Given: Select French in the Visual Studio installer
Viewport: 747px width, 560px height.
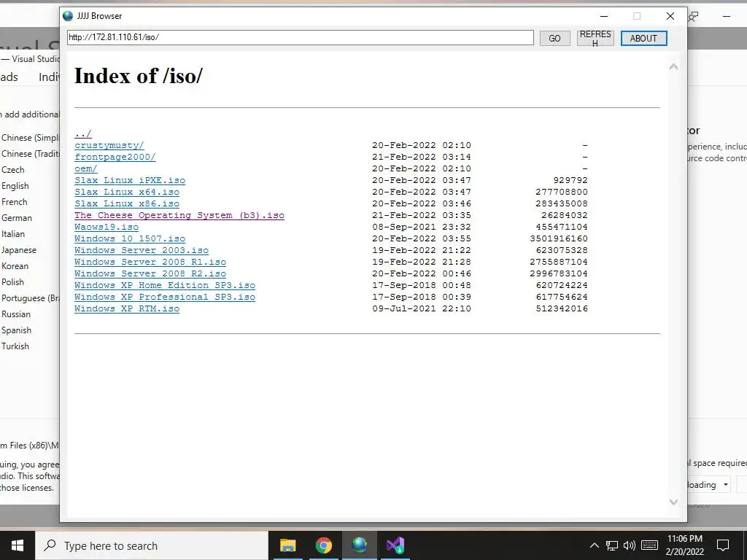Looking at the screenshot, I should click(x=15, y=202).
